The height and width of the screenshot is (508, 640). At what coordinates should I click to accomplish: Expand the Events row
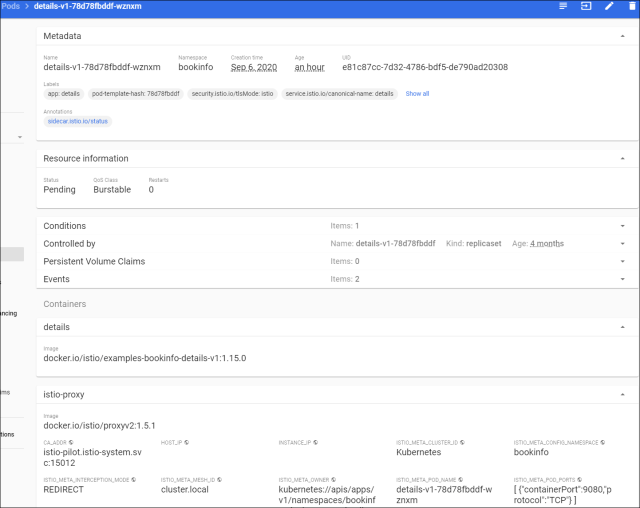coord(622,279)
